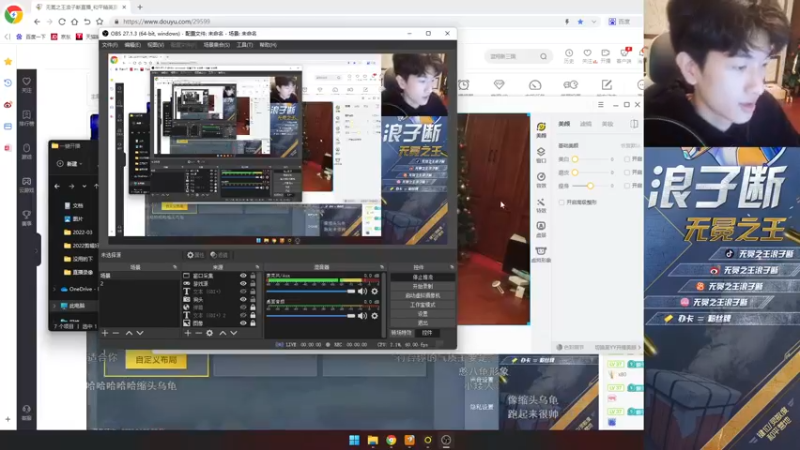Check the 开启高级整形 checkbox

[x=561, y=203]
